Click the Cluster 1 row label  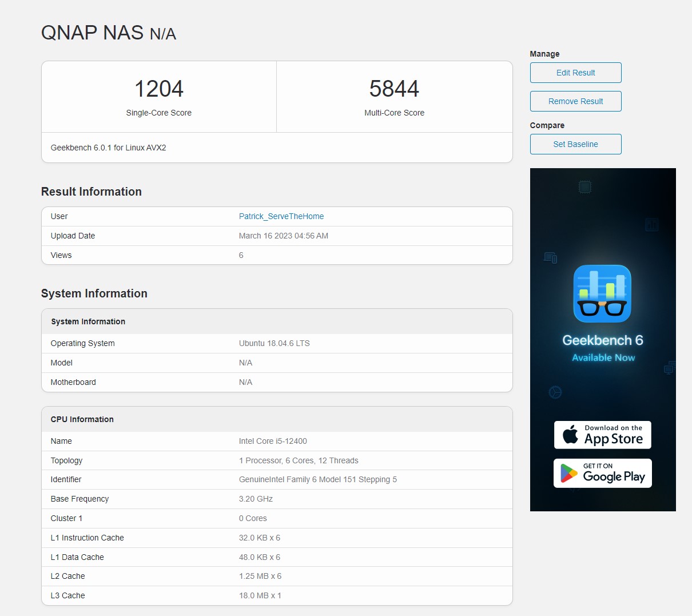66,518
